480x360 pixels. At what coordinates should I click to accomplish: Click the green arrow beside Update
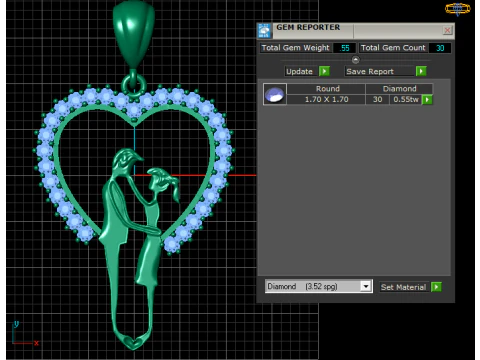coord(324,71)
